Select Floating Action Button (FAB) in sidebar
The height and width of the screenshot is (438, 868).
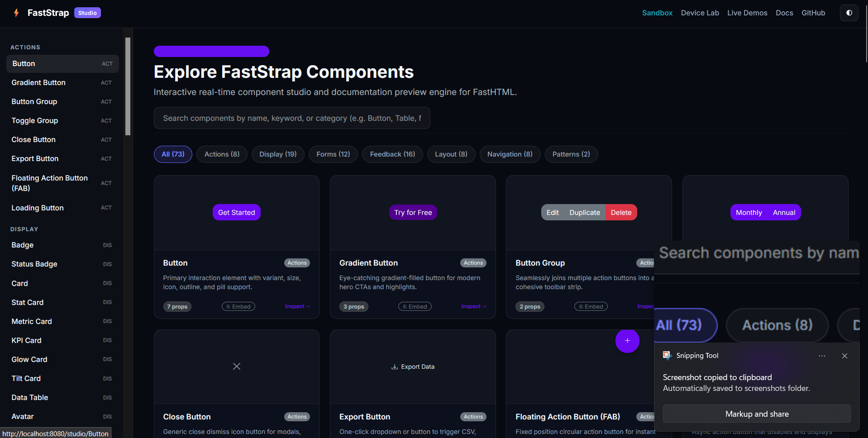(62, 183)
